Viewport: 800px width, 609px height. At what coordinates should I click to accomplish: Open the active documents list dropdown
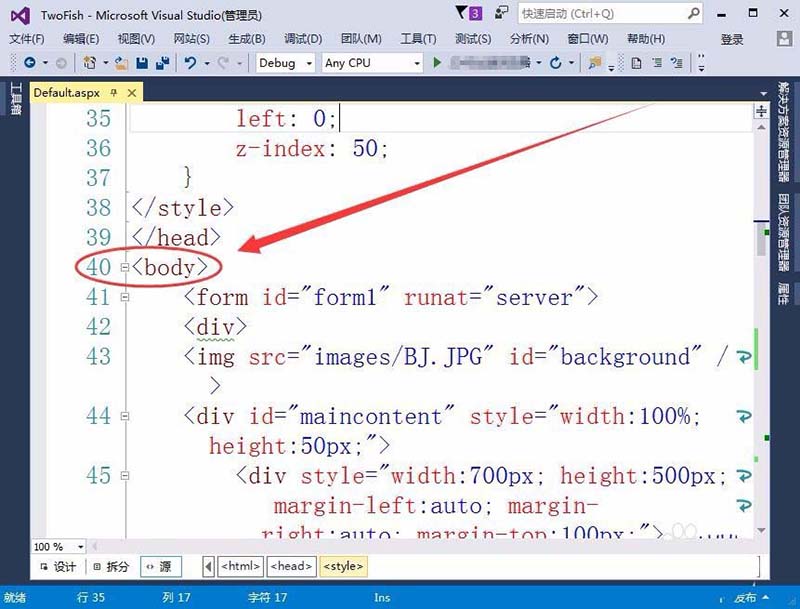763,94
